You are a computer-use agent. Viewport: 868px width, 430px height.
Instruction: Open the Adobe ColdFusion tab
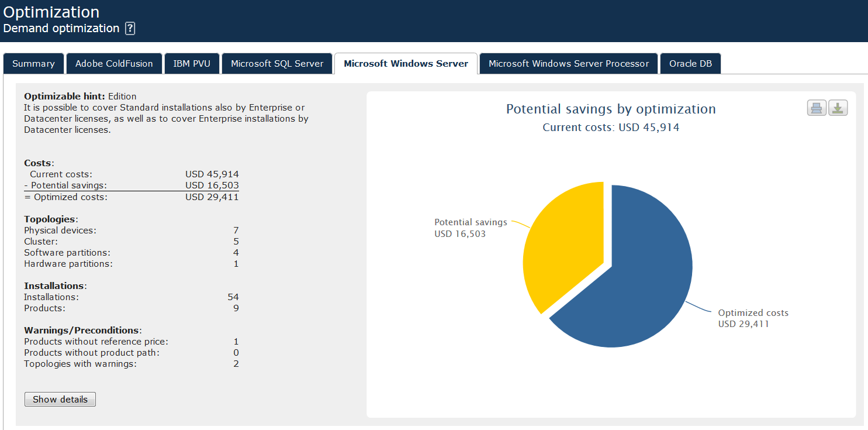click(x=114, y=64)
